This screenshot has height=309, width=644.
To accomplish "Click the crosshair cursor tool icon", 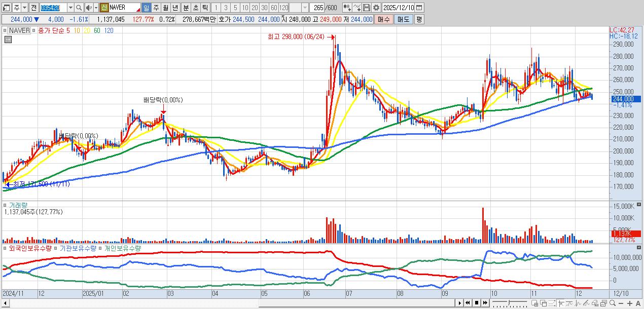I will click(x=561, y=303).
